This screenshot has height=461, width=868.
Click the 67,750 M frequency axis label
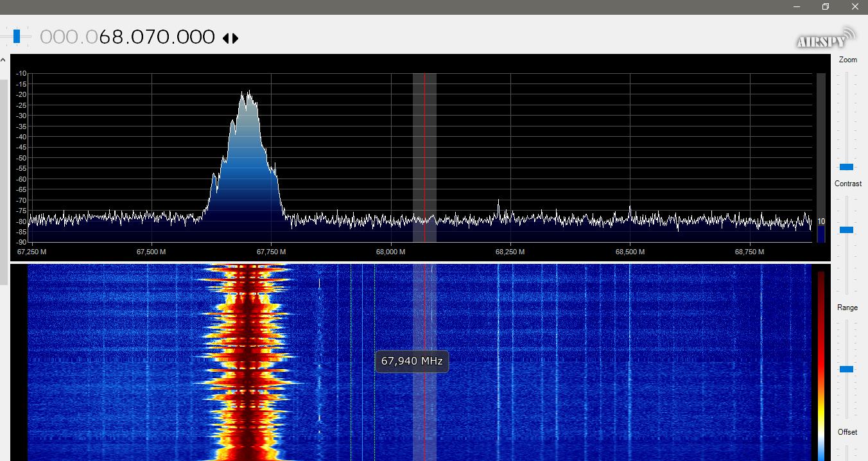point(271,252)
